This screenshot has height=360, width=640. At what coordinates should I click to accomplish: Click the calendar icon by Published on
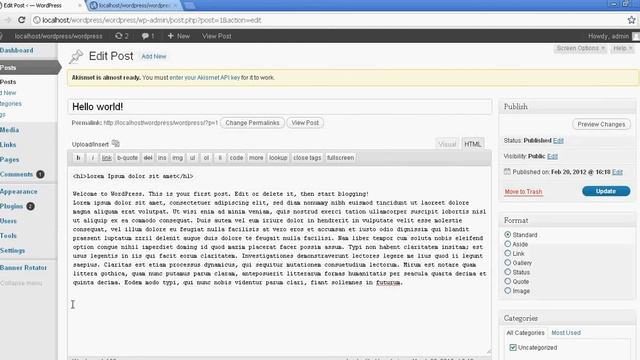pos(507,172)
